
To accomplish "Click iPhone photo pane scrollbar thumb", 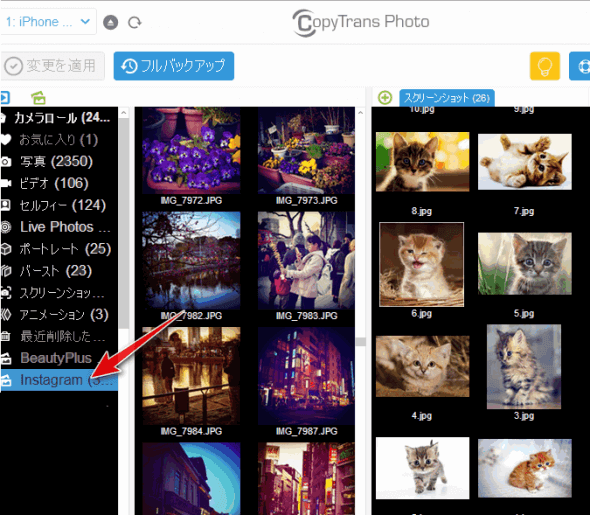I will pos(361,341).
